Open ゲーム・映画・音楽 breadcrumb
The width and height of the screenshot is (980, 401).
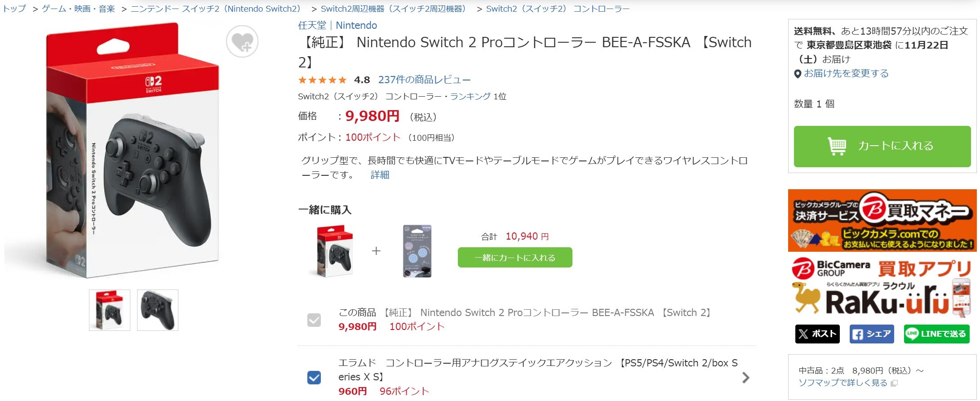(x=78, y=9)
